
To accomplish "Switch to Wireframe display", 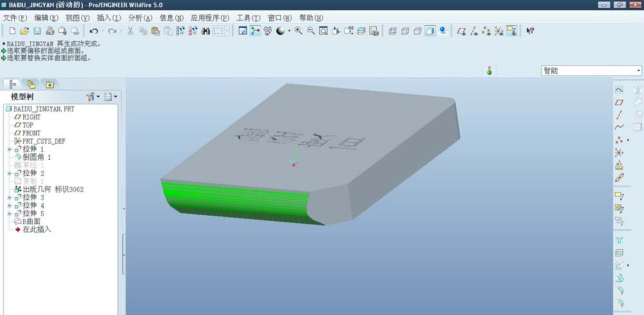I will click(x=393, y=31).
